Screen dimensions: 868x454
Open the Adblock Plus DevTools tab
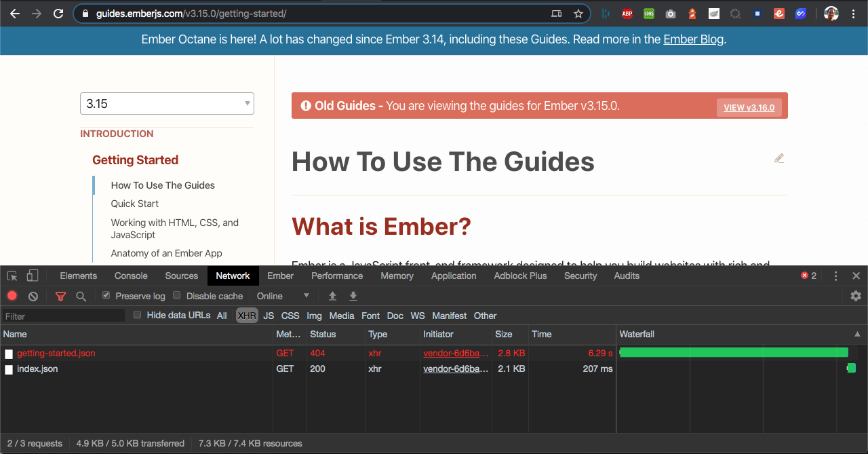pyautogui.click(x=520, y=276)
